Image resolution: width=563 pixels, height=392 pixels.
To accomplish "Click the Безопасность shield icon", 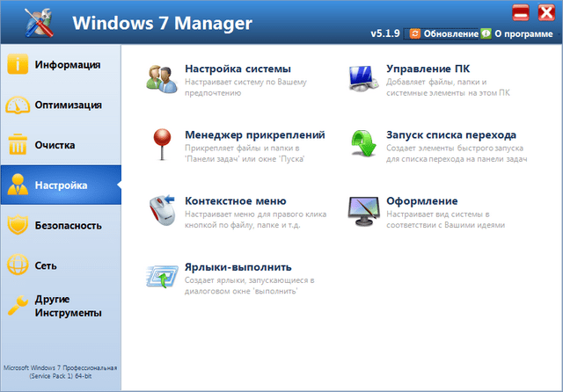I will click(x=18, y=225).
